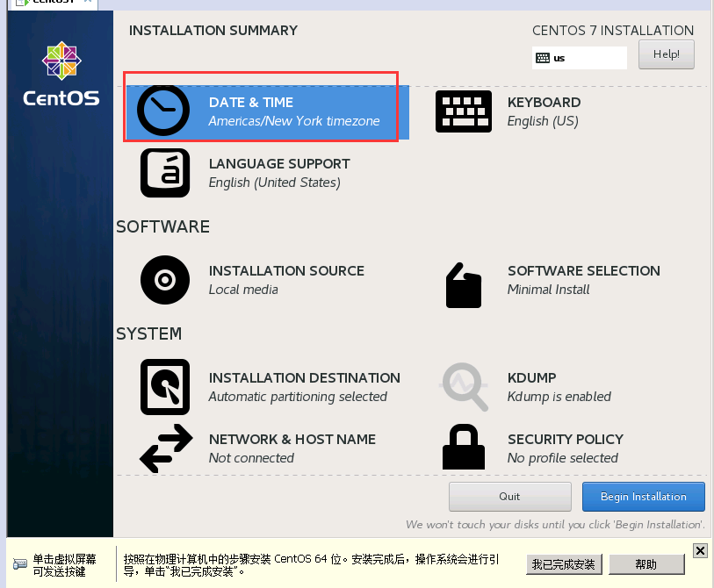Click the 单击虚拟屏幕 可发送按键 hint text
Screen dimensions: 714x588
[64, 565]
